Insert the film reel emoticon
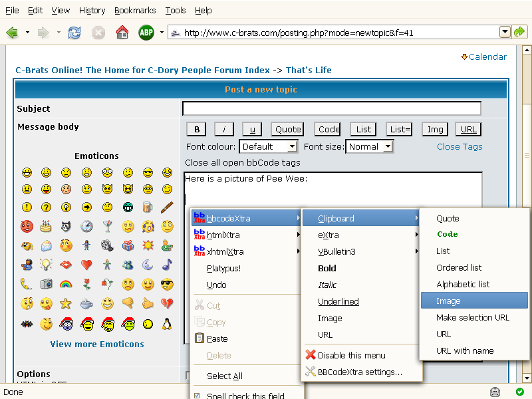This screenshot has height=399, width=532. click(107, 245)
